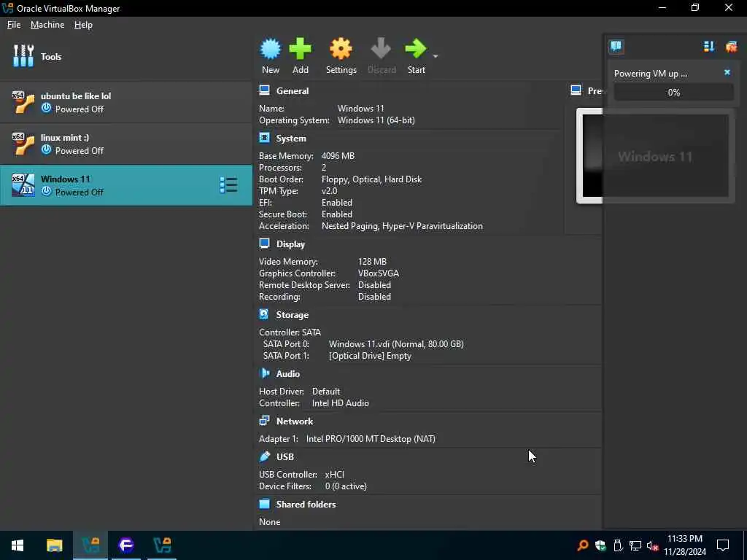
Task: Click the Audio section header link
Action: click(287, 374)
